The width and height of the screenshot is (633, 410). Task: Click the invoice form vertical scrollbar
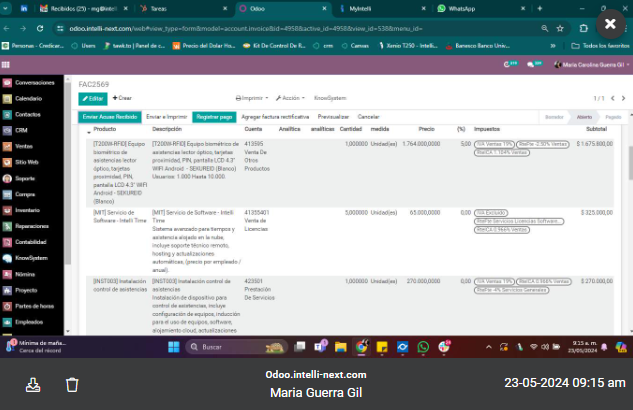(631, 163)
